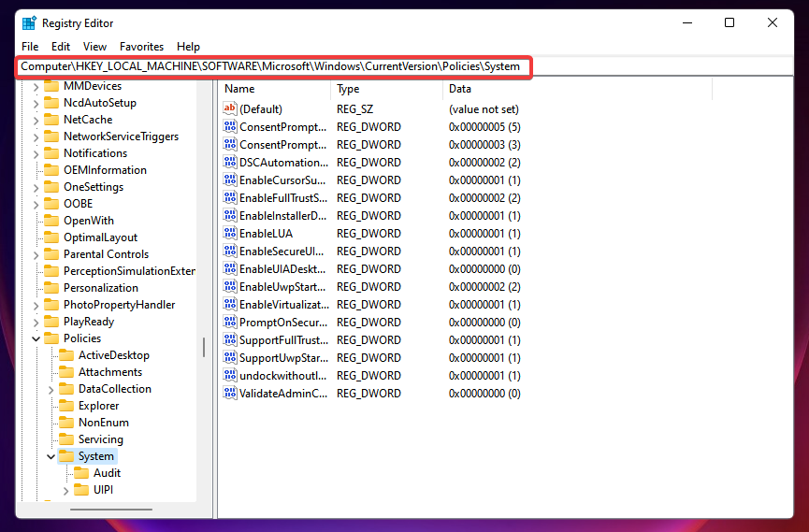Click the DWORD icon for PromptOnSecur value
Screen dimensions: 809x532
[229, 322]
